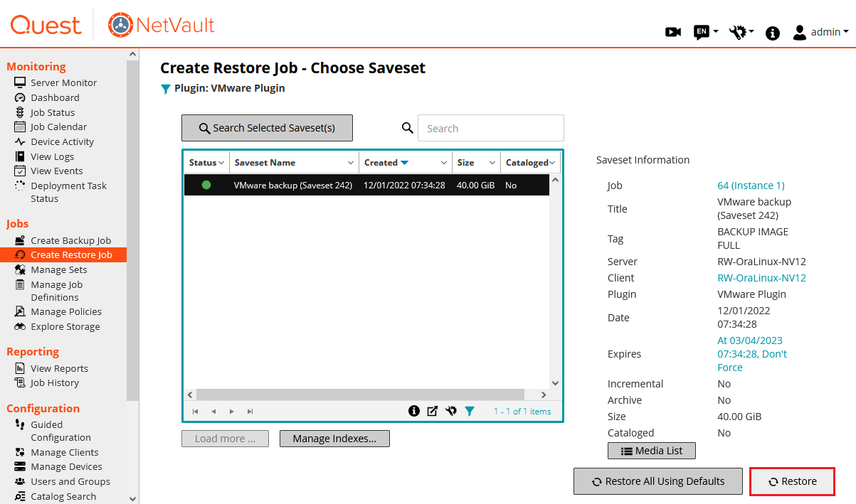Click the Media List button
This screenshot has height=504, width=856.
pyautogui.click(x=652, y=451)
